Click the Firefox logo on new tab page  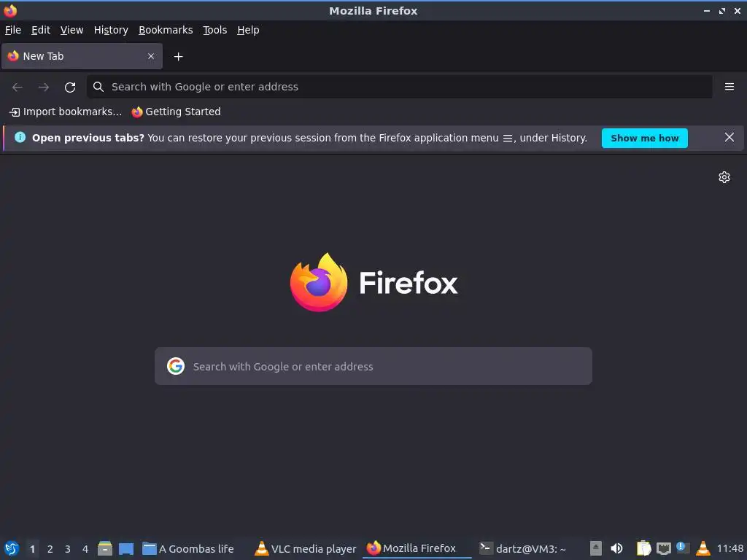[x=373, y=283]
